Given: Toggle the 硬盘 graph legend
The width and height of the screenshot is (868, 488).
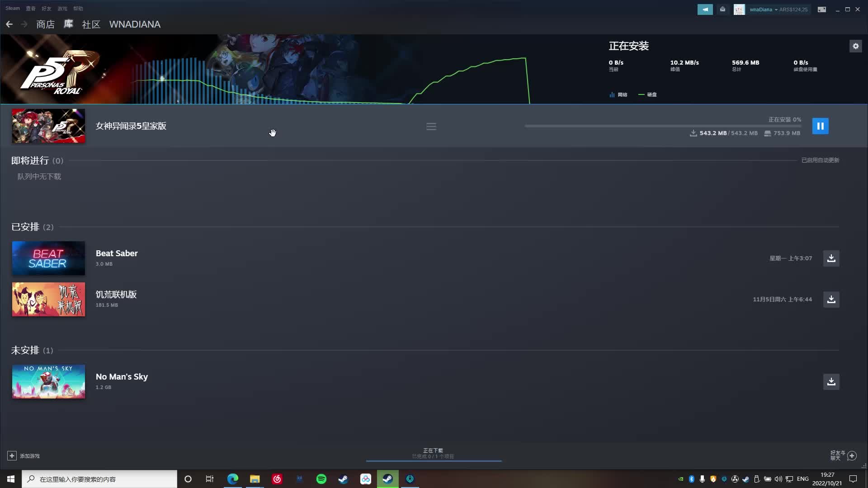Looking at the screenshot, I should [647, 95].
